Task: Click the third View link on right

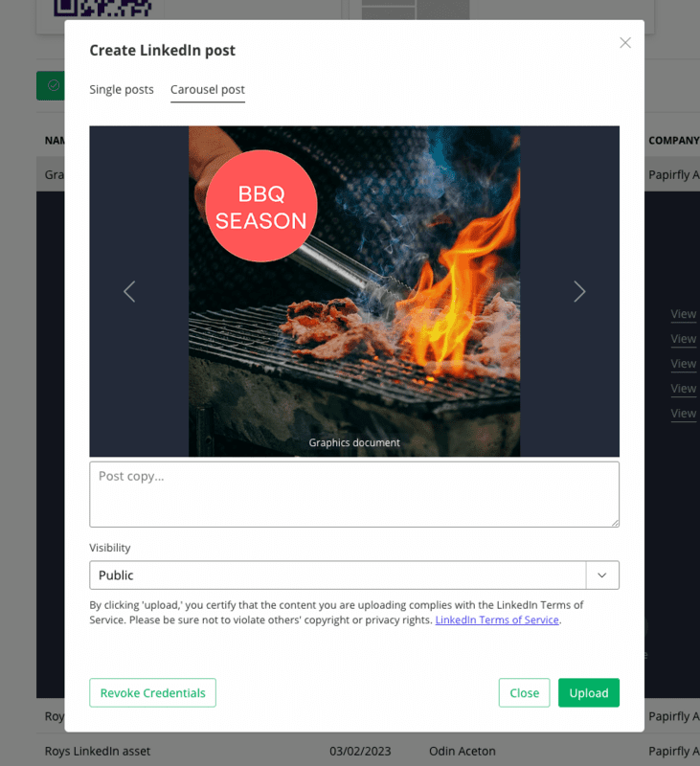Action: [x=684, y=364]
